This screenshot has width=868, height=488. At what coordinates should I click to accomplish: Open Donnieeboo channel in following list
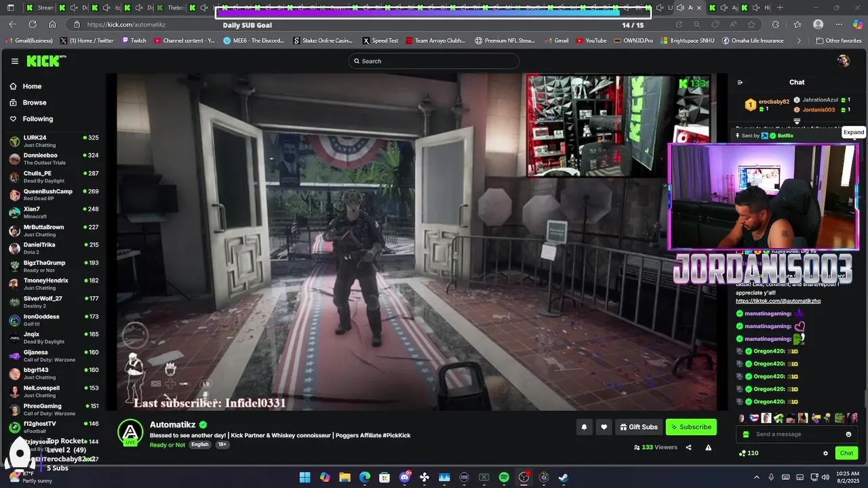click(x=54, y=159)
